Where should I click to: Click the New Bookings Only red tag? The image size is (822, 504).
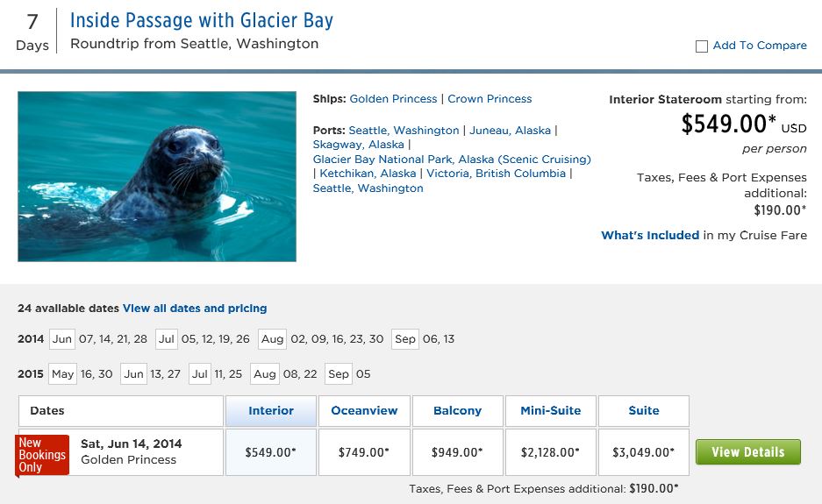[x=42, y=454]
